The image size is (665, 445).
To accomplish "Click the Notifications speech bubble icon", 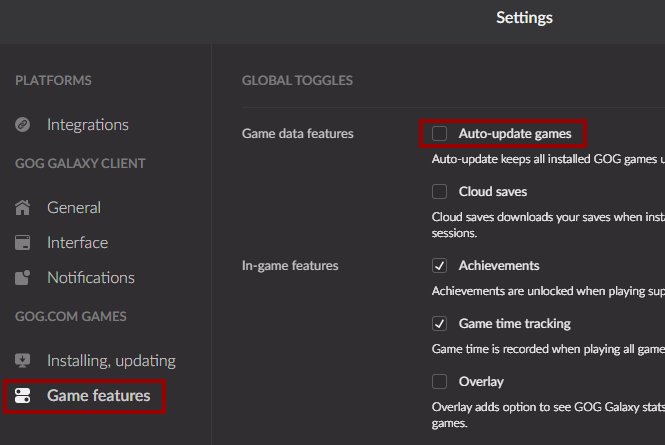I will click(x=23, y=278).
